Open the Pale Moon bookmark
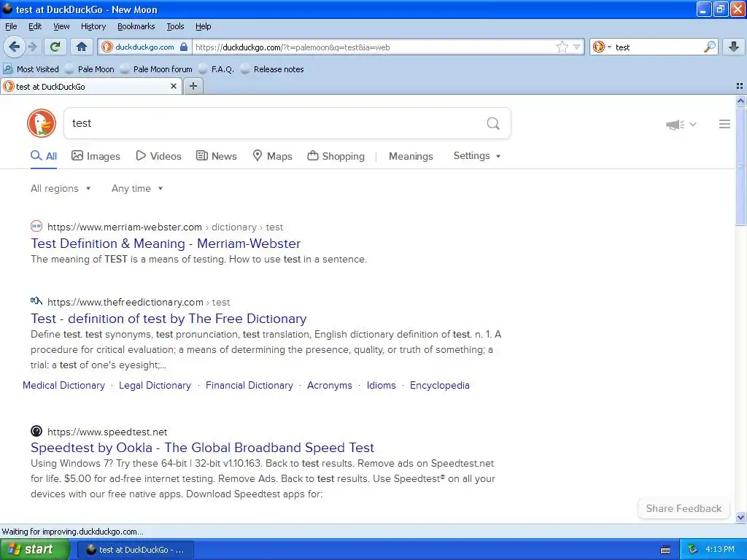 90,69
